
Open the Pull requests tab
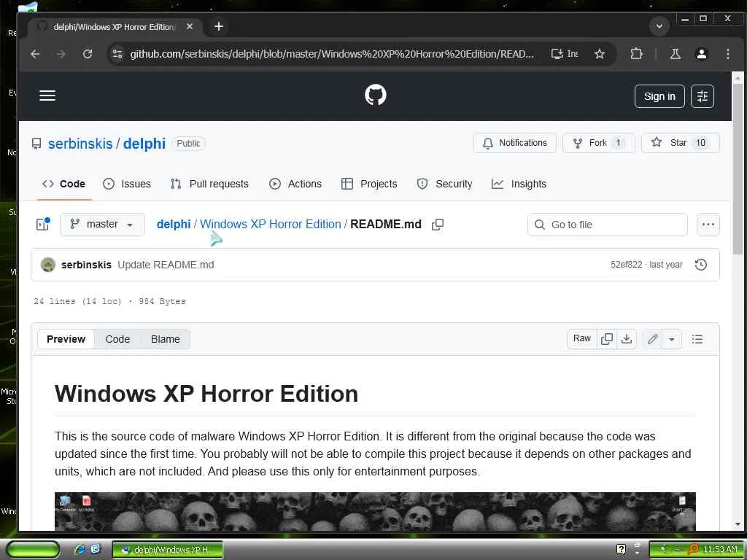coord(209,184)
